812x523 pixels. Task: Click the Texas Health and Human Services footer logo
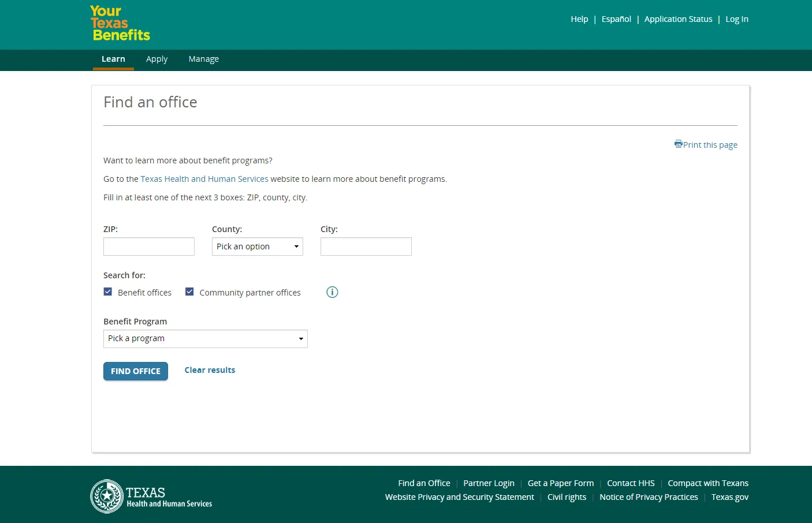(151, 496)
